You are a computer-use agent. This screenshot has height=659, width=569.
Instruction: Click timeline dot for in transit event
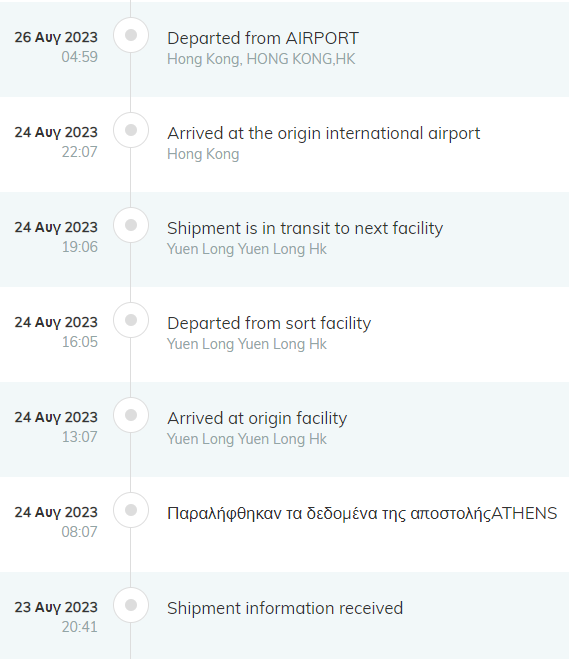point(131,225)
